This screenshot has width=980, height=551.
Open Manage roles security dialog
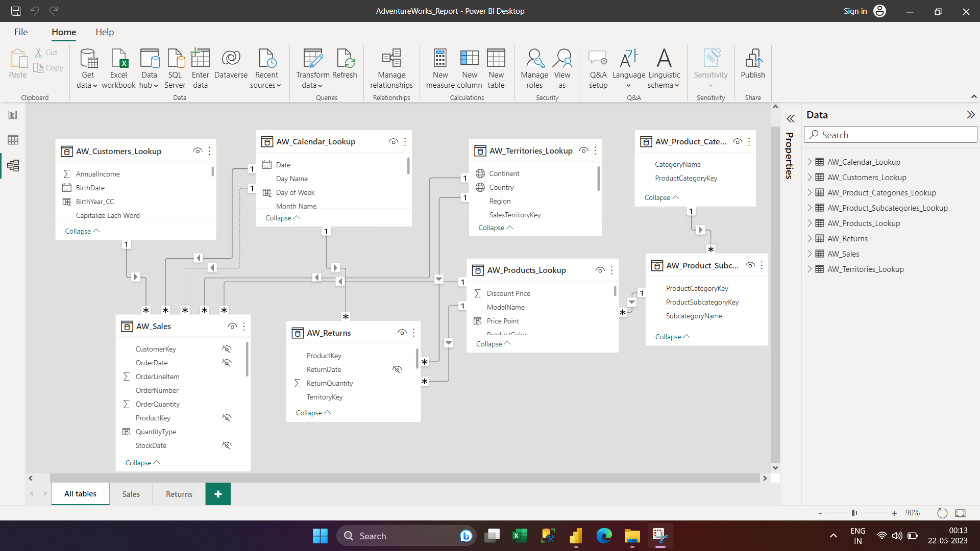click(534, 69)
